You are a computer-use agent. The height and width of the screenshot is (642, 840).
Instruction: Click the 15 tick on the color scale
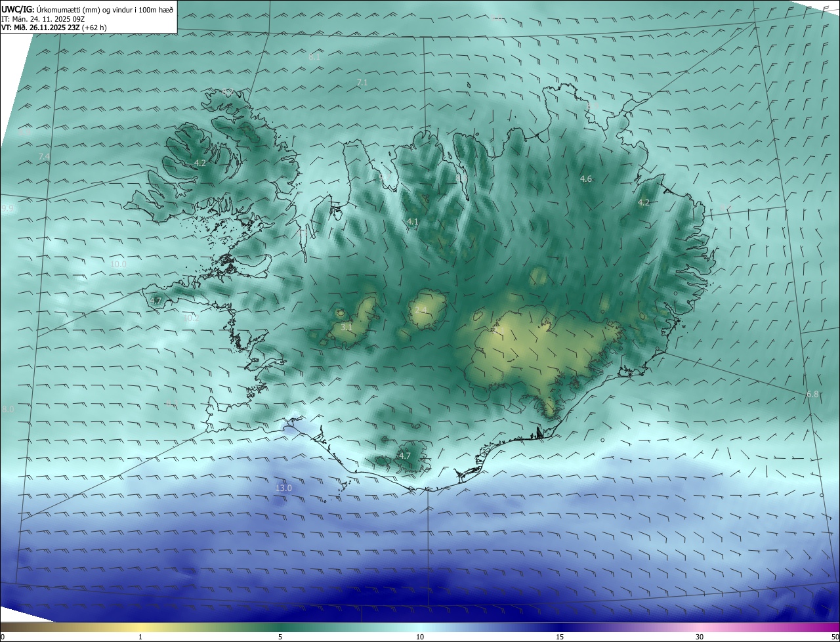coord(560,637)
